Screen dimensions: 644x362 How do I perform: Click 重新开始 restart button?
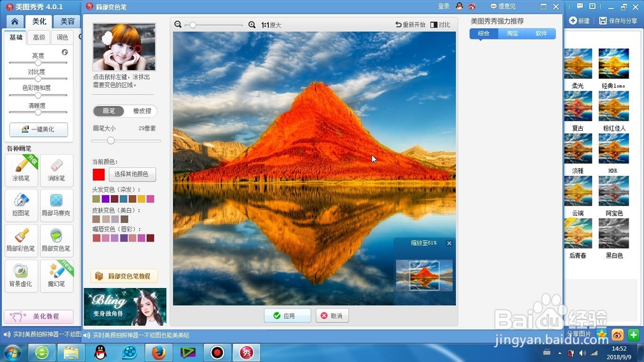coord(410,24)
